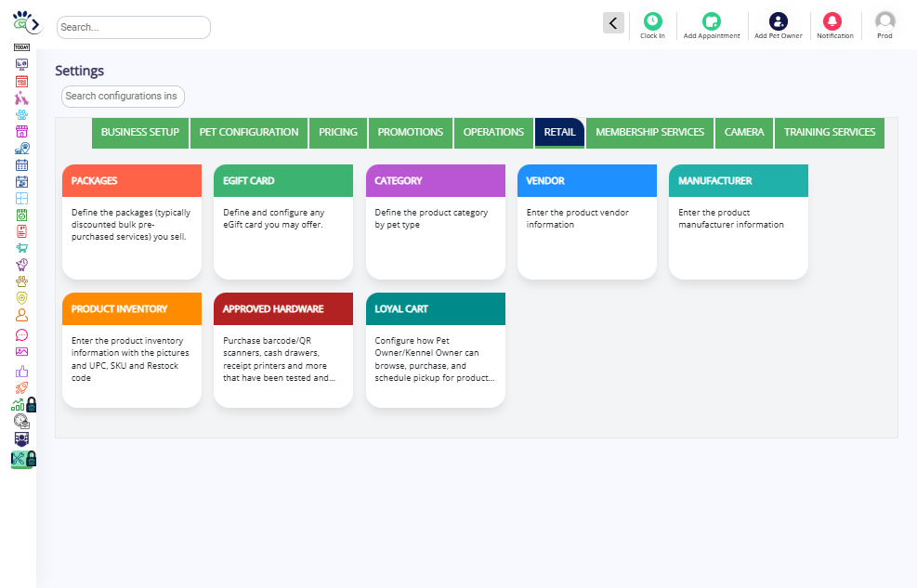Open the Notification bell

tap(832, 21)
